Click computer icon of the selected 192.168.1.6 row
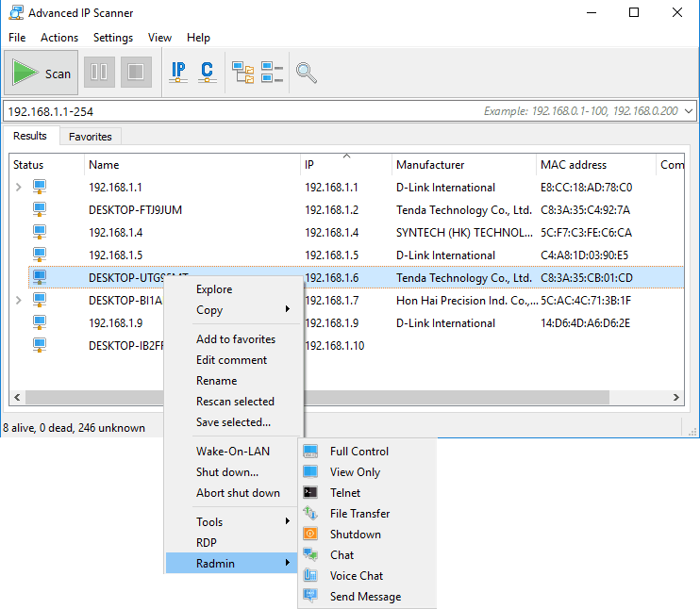 (40, 277)
